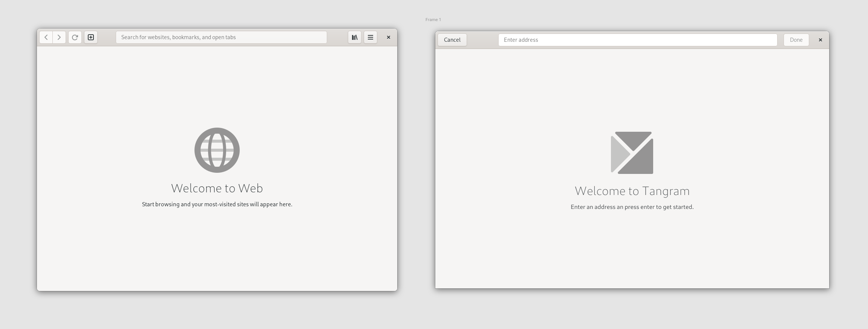
Task: Open the bookmarks library in Web
Action: [x=355, y=37]
